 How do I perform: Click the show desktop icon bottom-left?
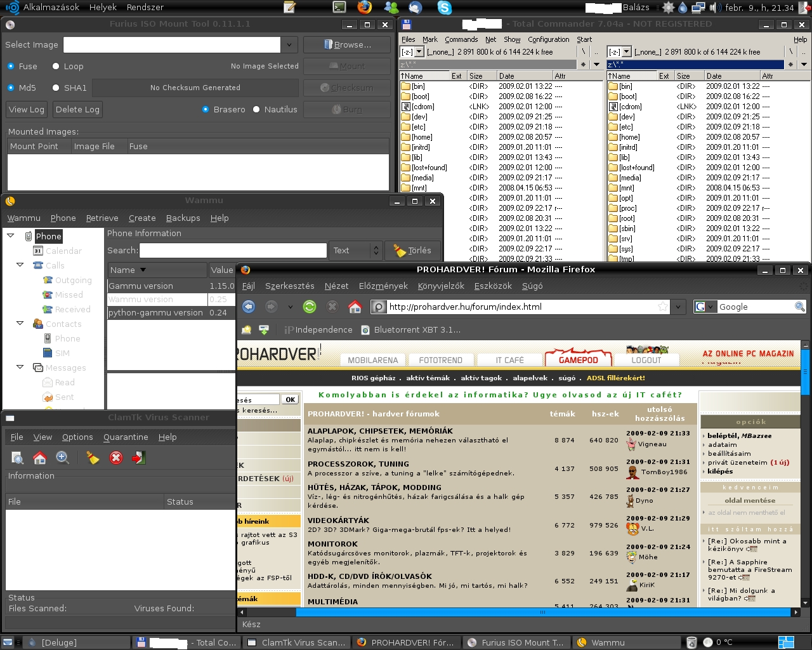tap(8, 642)
